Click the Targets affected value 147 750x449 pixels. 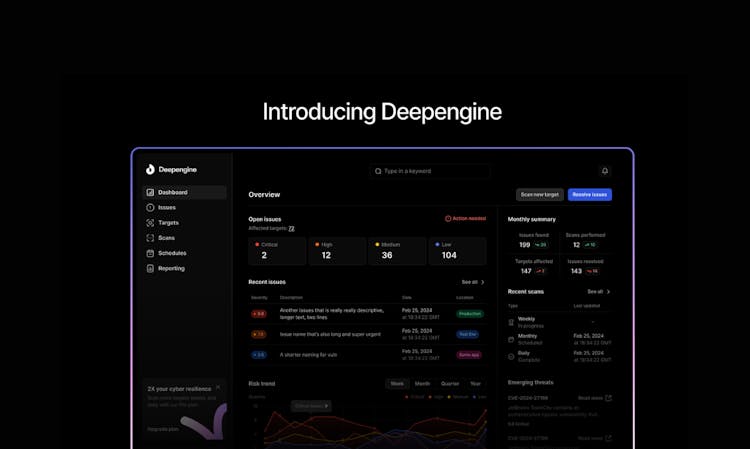click(x=526, y=271)
